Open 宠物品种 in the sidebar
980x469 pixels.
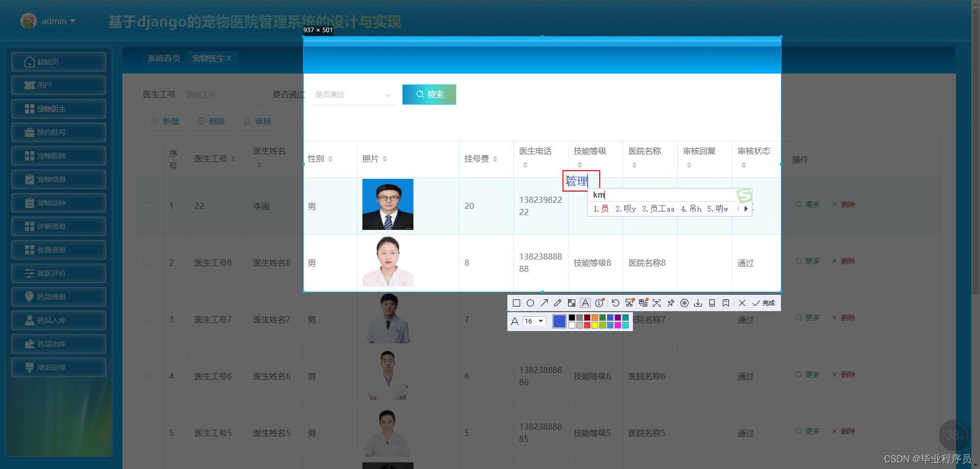59,203
